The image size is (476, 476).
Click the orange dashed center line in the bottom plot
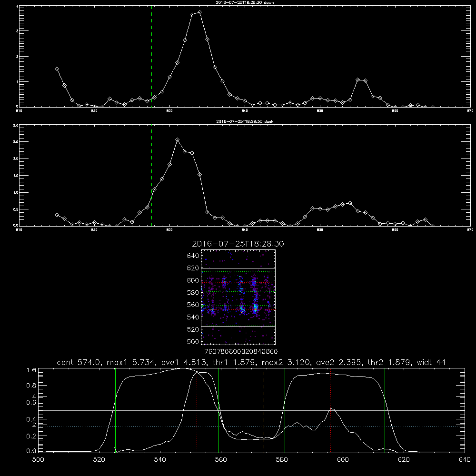click(x=264, y=410)
